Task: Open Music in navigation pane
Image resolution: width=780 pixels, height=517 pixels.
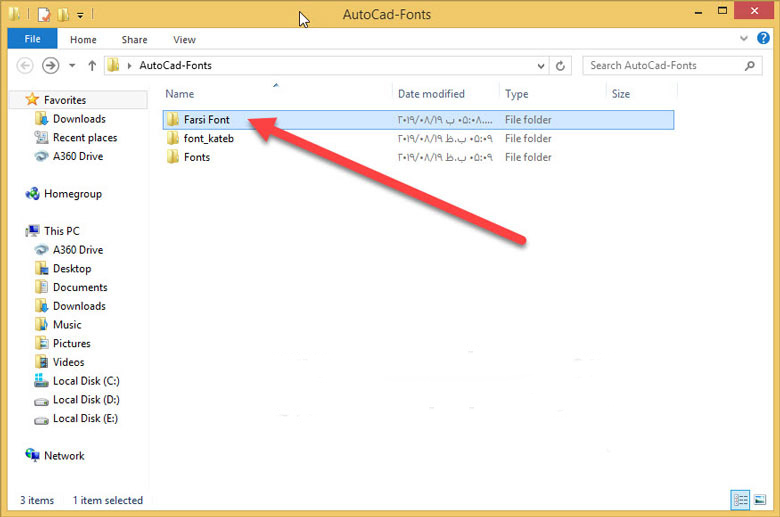Action: (x=67, y=325)
